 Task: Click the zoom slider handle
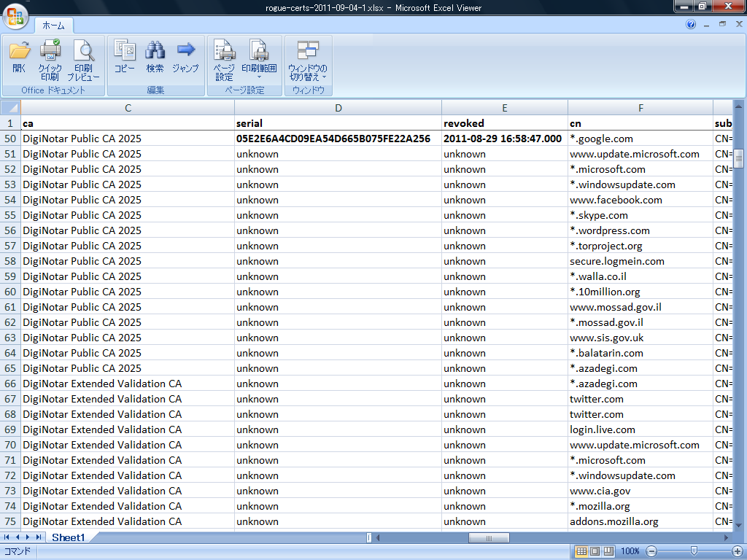(x=694, y=551)
